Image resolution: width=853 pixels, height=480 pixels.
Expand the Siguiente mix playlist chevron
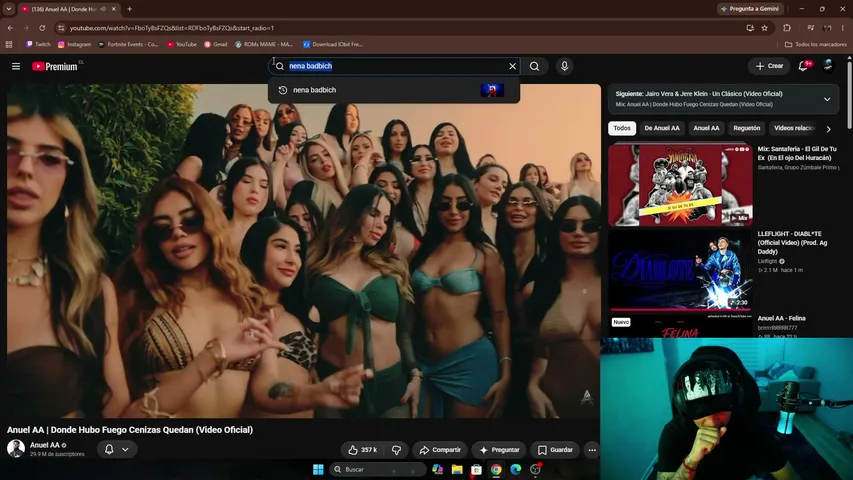(827, 99)
